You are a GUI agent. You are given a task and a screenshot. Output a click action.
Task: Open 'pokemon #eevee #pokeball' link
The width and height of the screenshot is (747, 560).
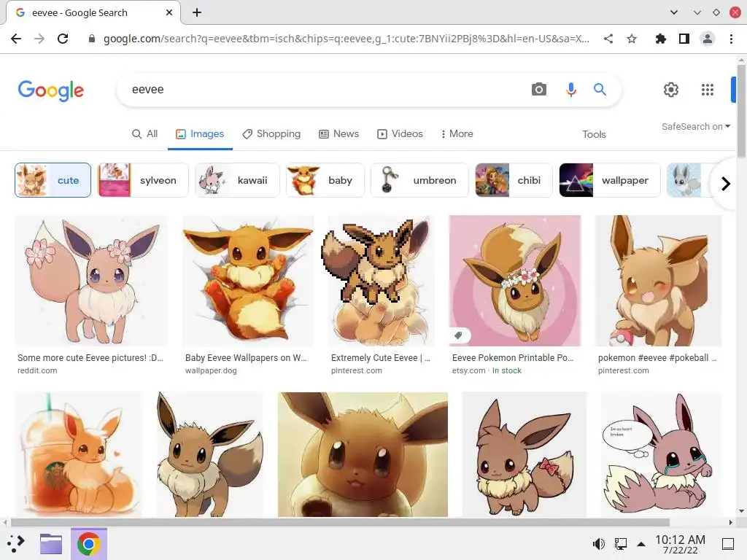point(657,357)
